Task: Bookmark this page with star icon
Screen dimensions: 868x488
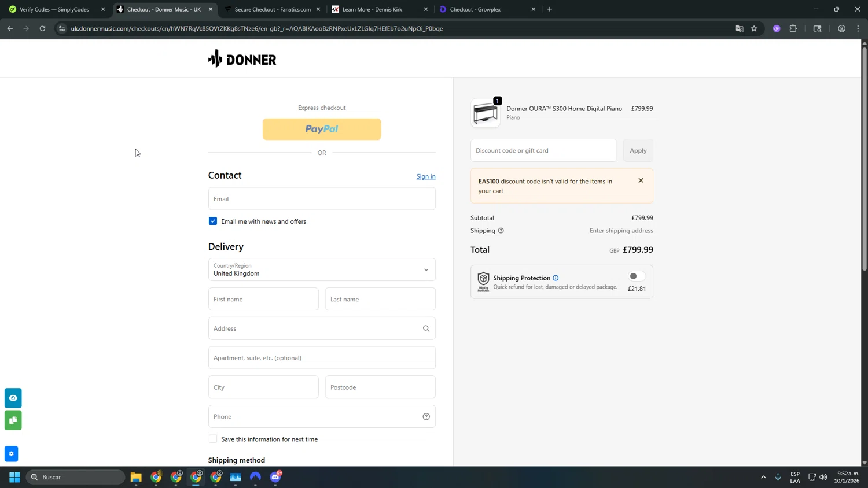Action: tap(754, 28)
